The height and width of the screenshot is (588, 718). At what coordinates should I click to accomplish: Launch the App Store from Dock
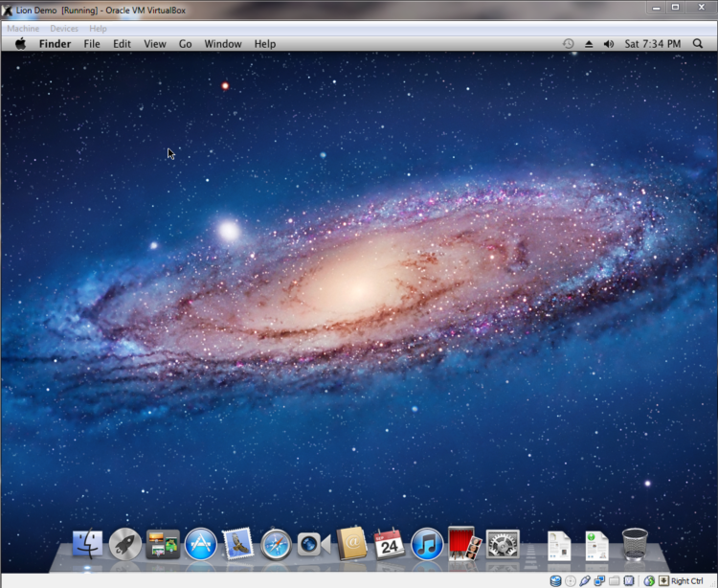[201, 544]
